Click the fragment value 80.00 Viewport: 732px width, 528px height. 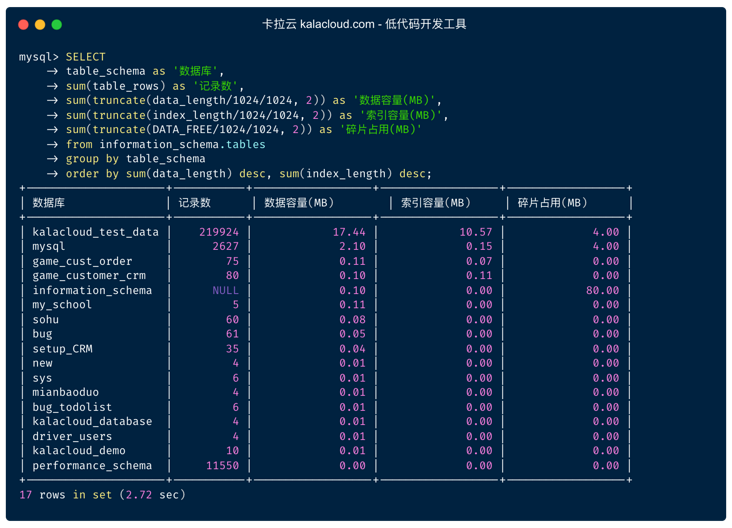(603, 290)
